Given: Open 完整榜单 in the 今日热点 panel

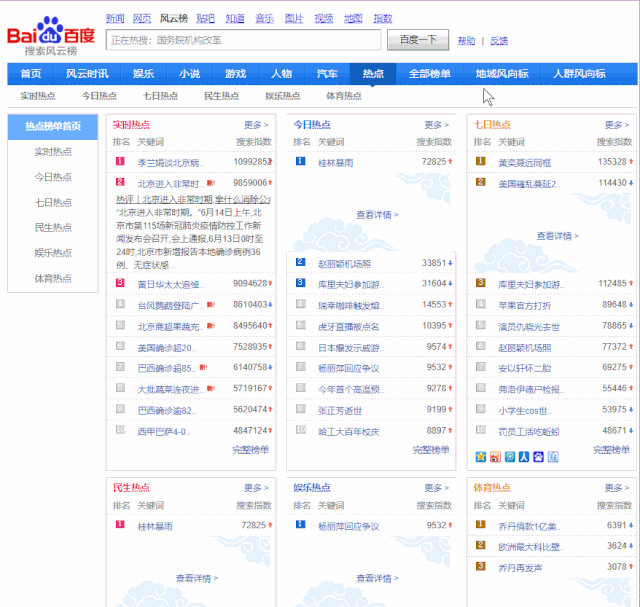Looking at the screenshot, I should click(431, 450).
